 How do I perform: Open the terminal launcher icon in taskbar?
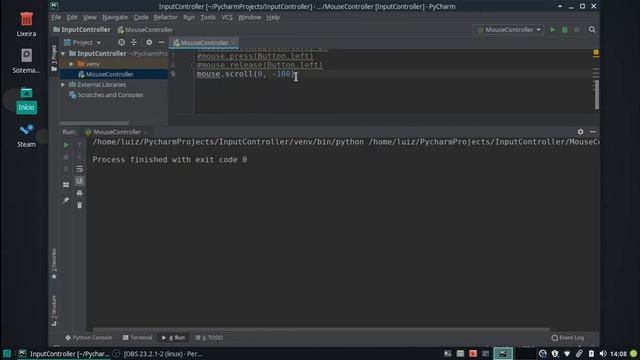(x=448, y=353)
